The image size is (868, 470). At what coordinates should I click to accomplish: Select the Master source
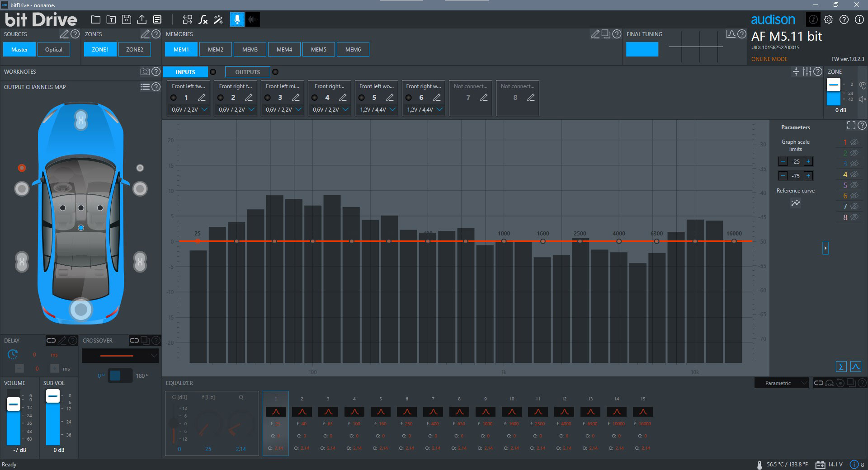click(x=19, y=49)
